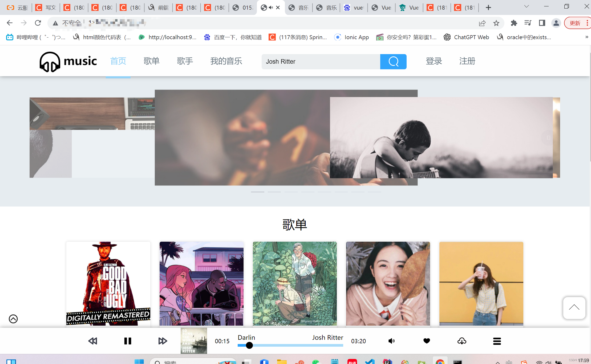591x364 pixels.
Task: Open the 歌单 navigation menu item
Action: (151, 61)
